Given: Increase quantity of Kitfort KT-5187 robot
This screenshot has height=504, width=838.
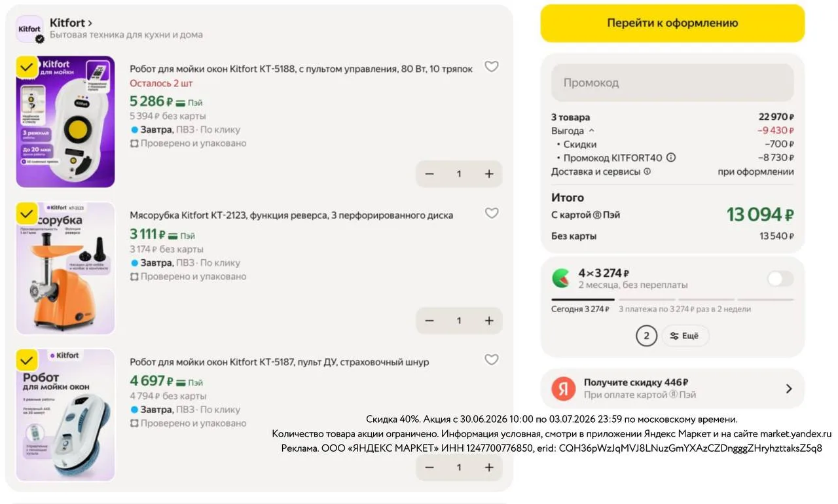Looking at the screenshot, I should click(489, 467).
